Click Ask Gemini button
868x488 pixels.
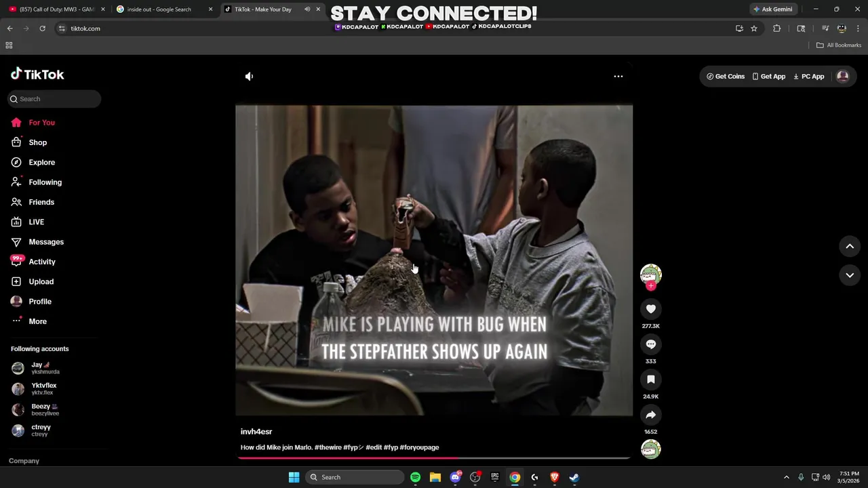point(772,9)
